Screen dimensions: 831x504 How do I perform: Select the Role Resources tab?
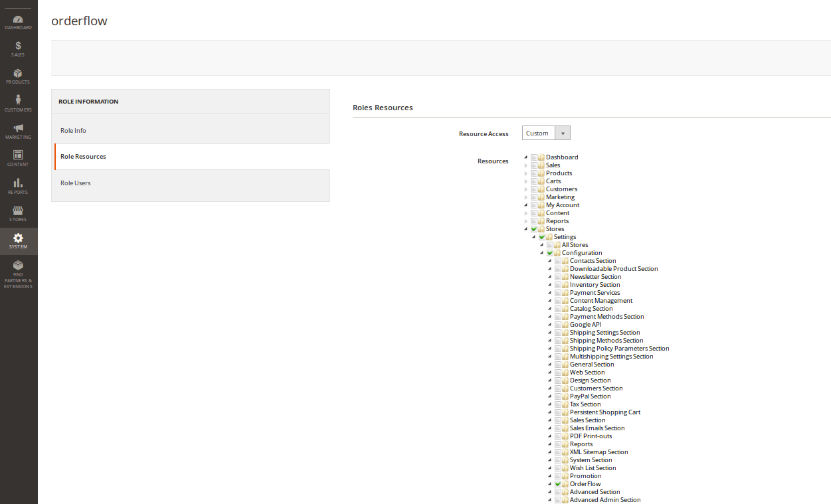pyautogui.click(x=83, y=157)
